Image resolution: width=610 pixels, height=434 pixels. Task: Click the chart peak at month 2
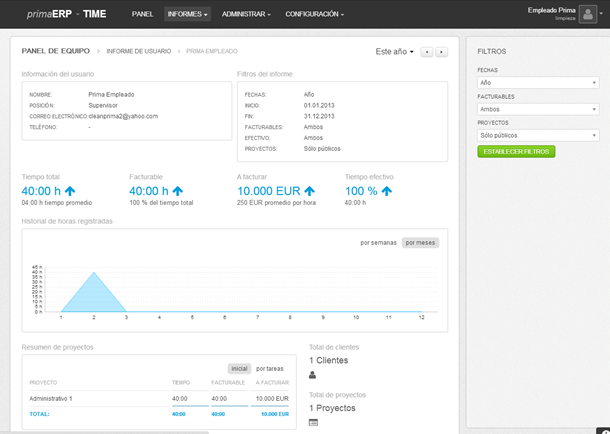pos(94,272)
